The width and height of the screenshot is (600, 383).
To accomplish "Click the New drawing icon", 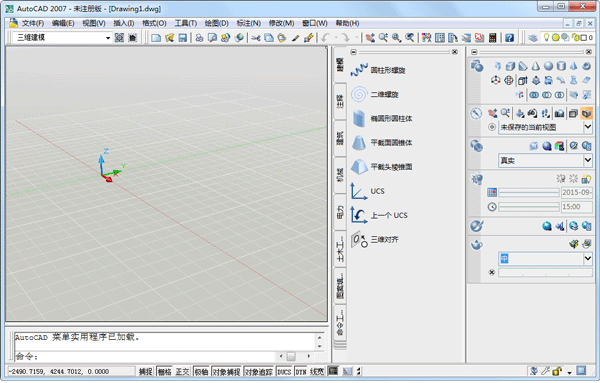I will 156,37.
